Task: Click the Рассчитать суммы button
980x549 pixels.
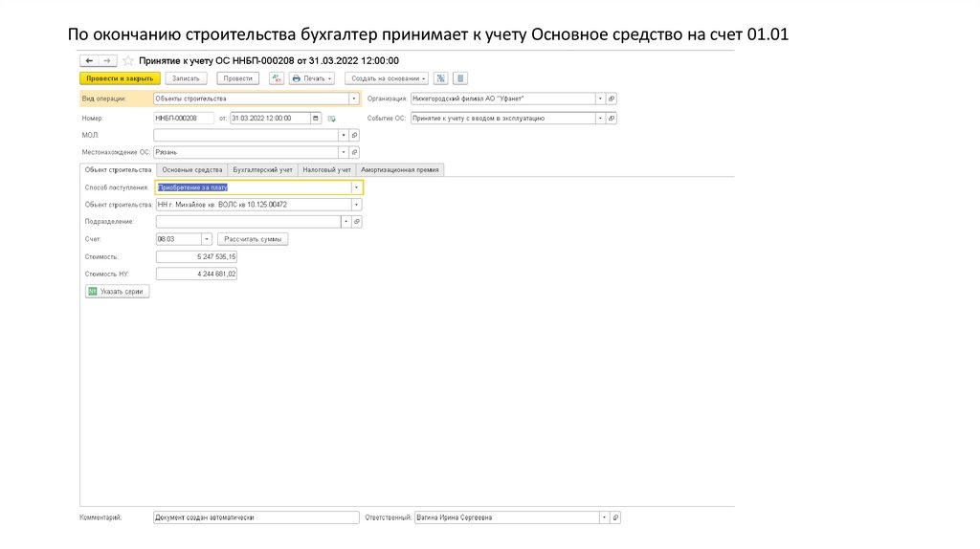Action: coord(253,239)
